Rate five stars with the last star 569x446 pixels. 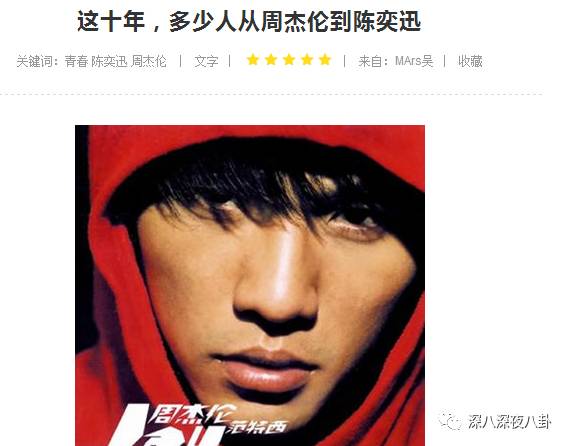pos(325,60)
